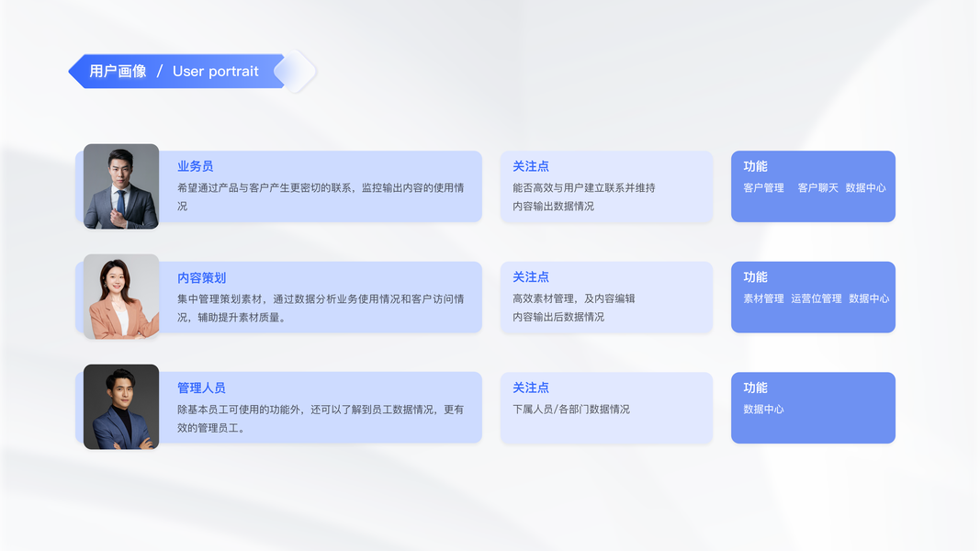
Task: Click the 素材管理 function label
Action: (x=763, y=298)
